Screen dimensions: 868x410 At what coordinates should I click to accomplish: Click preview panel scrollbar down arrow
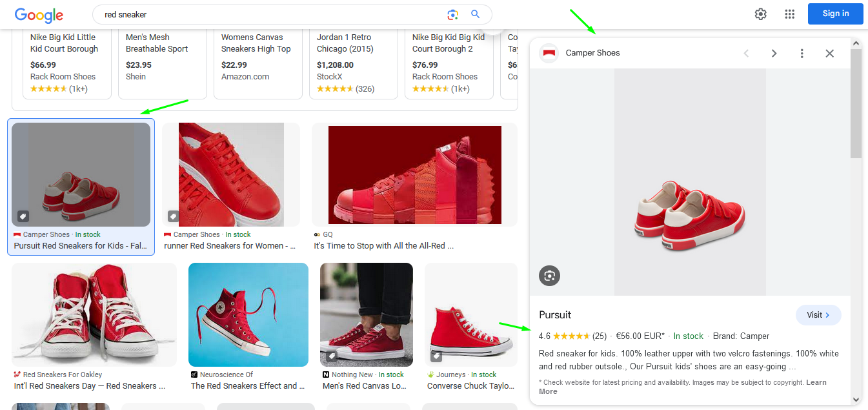point(856,400)
